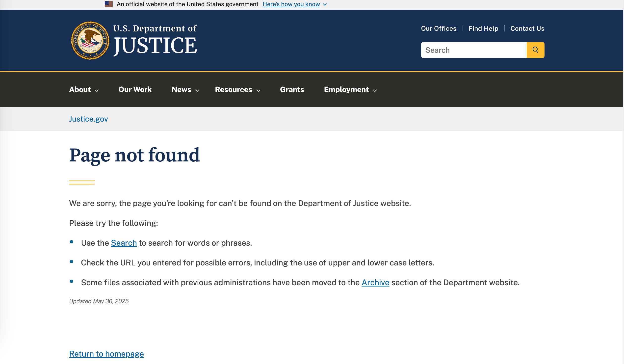Viewport: 624px width, 364px height.
Task: Click the "Page not found" heading
Action: click(x=134, y=155)
